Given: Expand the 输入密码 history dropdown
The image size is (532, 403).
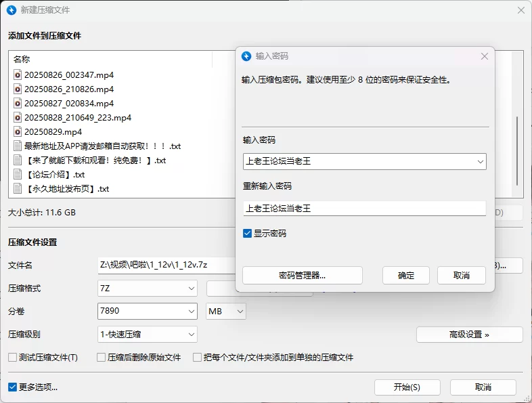Looking at the screenshot, I should 480,161.
